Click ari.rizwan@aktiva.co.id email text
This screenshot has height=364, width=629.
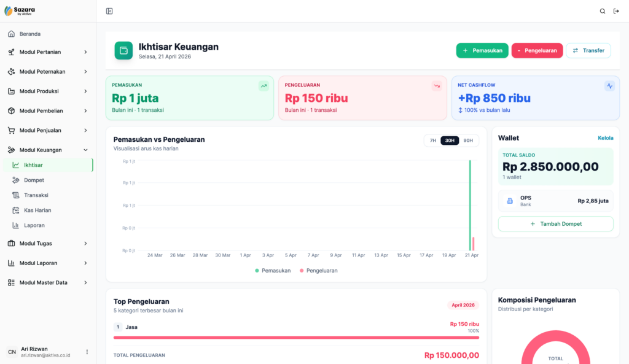click(x=45, y=355)
